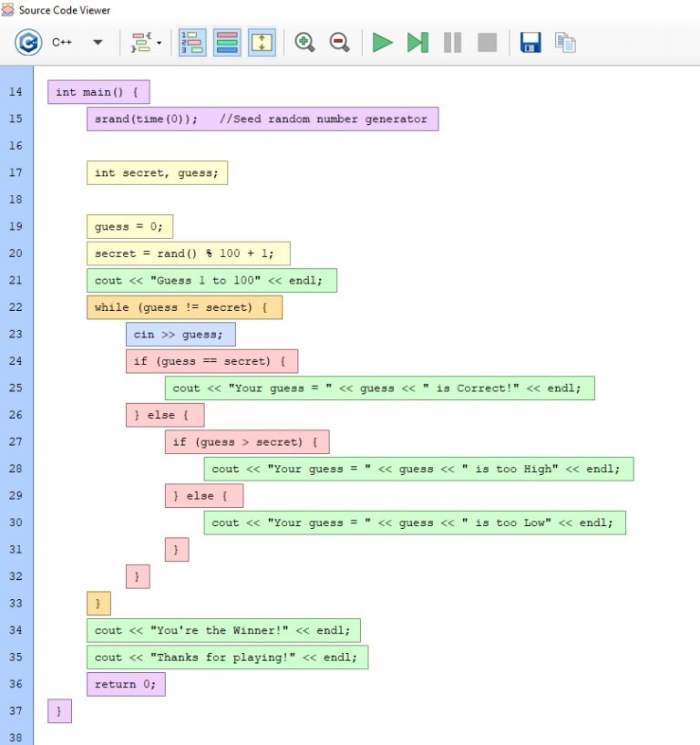
Task: Select the 'while (guess != secret) {' block
Action: [x=184, y=307]
